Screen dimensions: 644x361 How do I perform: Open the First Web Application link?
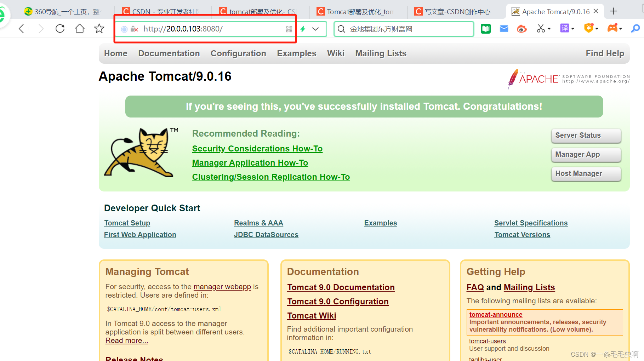pyautogui.click(x=140, y=235)
